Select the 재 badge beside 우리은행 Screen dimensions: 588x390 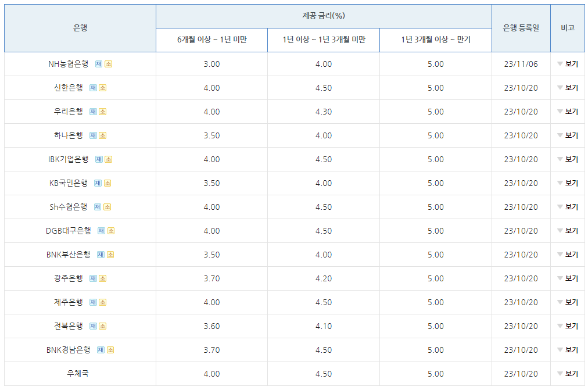[x=93, y=111]
